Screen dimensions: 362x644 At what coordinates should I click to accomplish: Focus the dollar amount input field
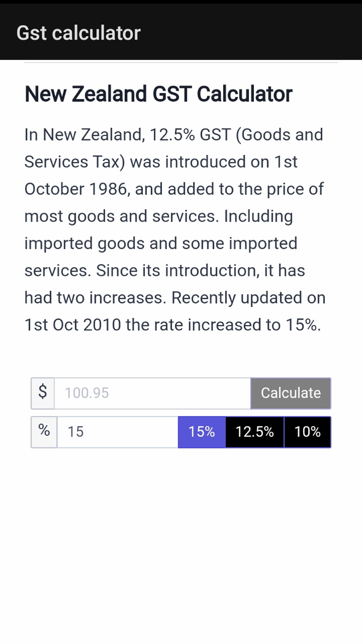(x=153, y=393)
